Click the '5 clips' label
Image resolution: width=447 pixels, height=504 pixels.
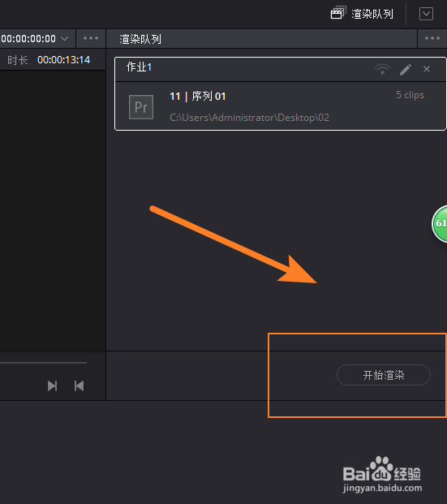(x=410, y=95)
